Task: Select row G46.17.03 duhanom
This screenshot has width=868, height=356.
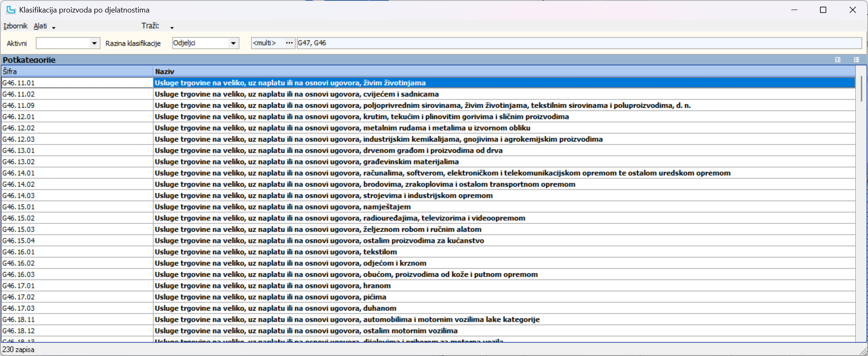Action: [275, 308]
